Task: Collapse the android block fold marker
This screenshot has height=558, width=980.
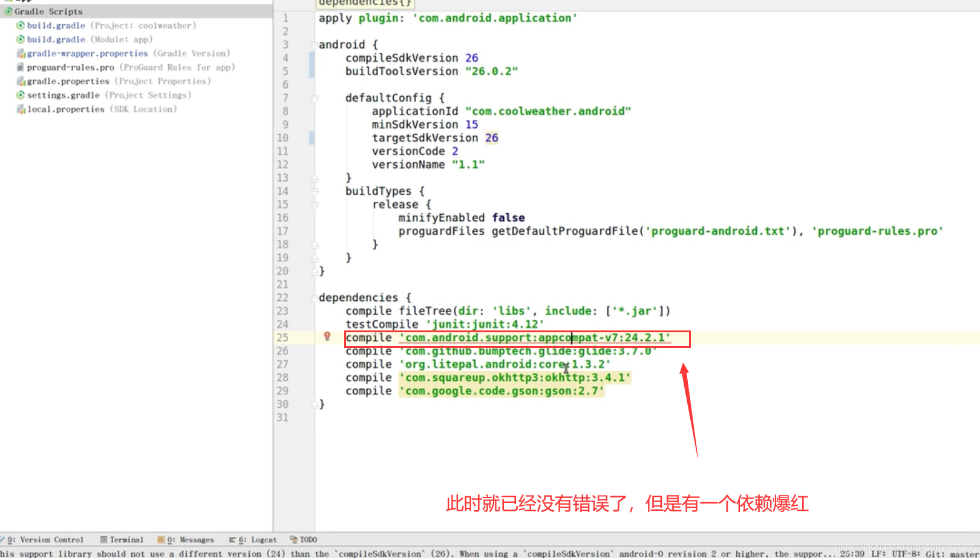Action: (315, 45)
